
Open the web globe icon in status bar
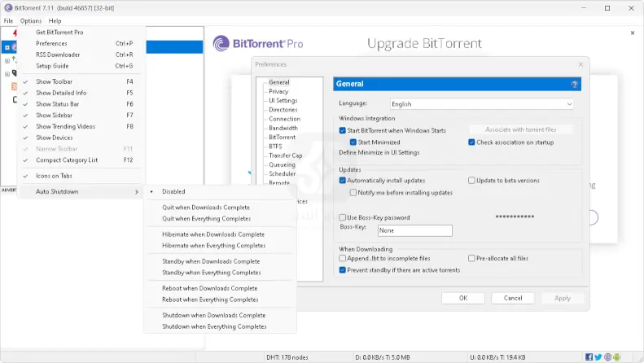pyautogui.click(x=608, y=356)
